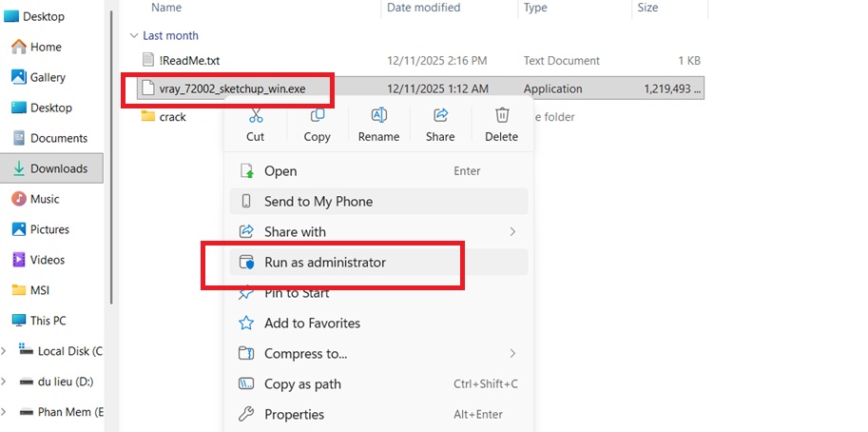This screenshot has width=868, height=432.
Task: Expand the Share with submenu
Action: pos(512,231)
